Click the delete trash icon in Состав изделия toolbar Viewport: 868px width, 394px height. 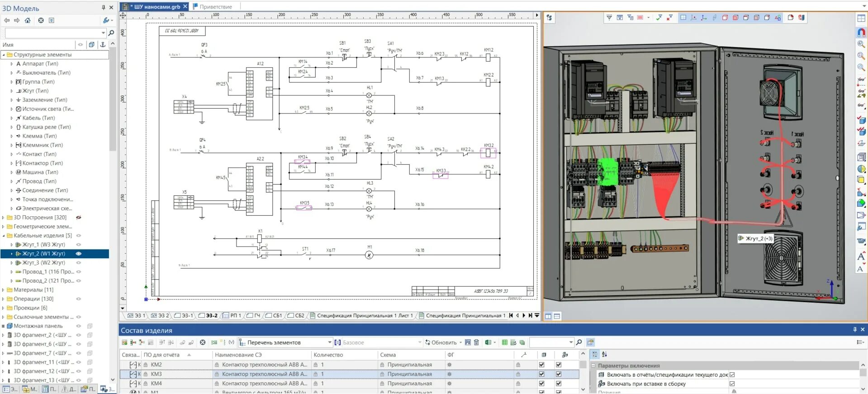pos(476,342)
